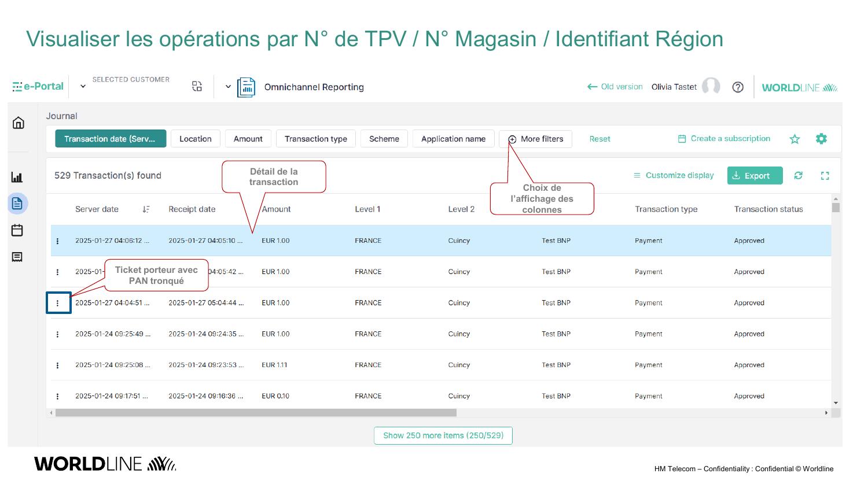868x488 pixels.
Task: Click the Amount column header
Action: pos(276,209)
